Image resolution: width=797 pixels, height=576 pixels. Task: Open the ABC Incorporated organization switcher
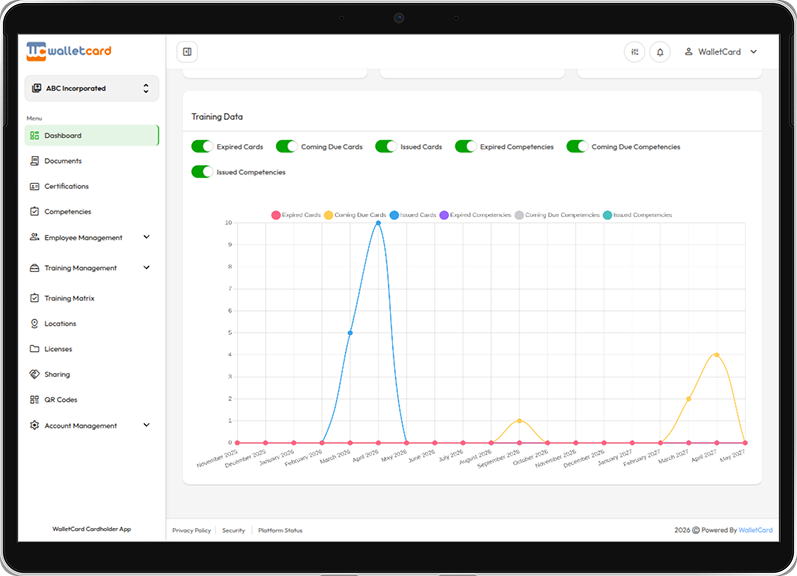(x=91, y=88)
